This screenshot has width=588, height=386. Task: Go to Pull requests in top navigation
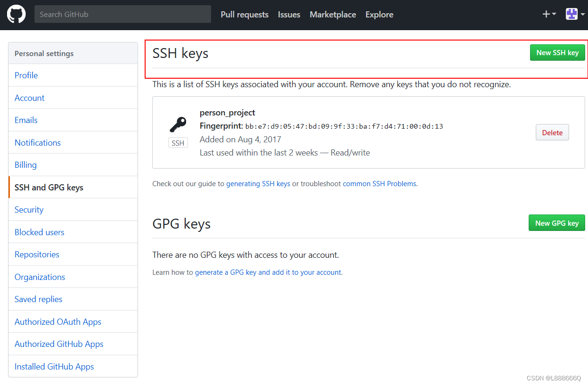[x=245, y=15]
